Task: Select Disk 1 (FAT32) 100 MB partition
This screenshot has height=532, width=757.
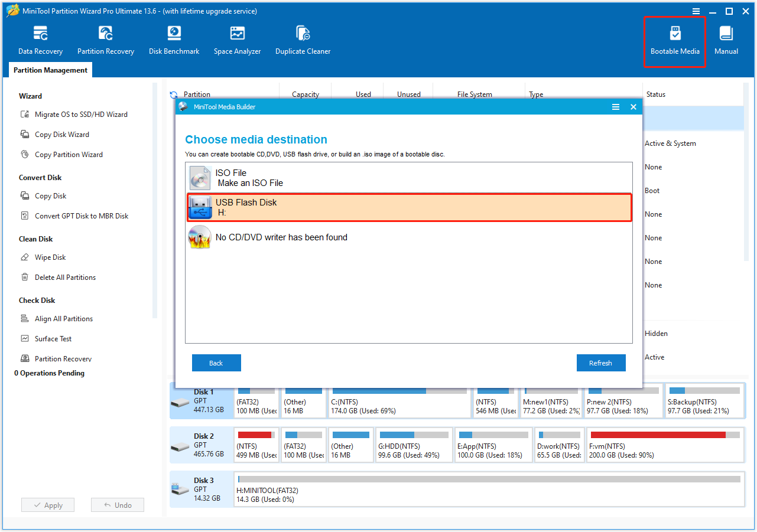Action: click(256, 401)
